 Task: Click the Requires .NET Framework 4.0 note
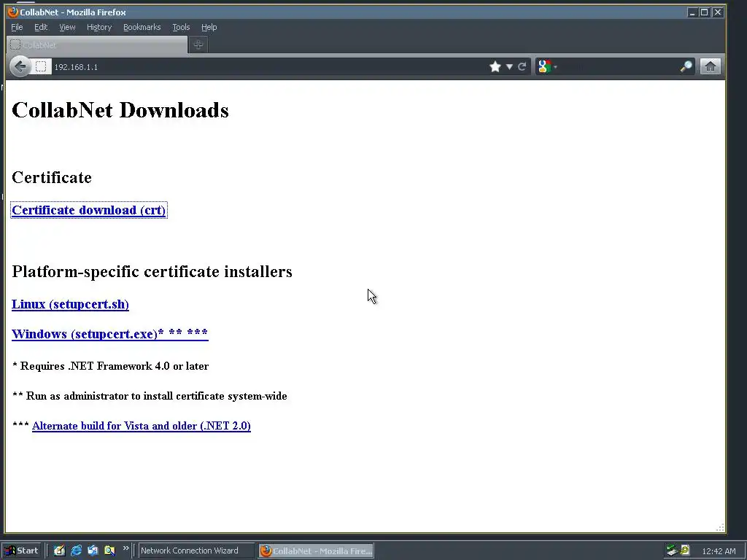[110, 366]
